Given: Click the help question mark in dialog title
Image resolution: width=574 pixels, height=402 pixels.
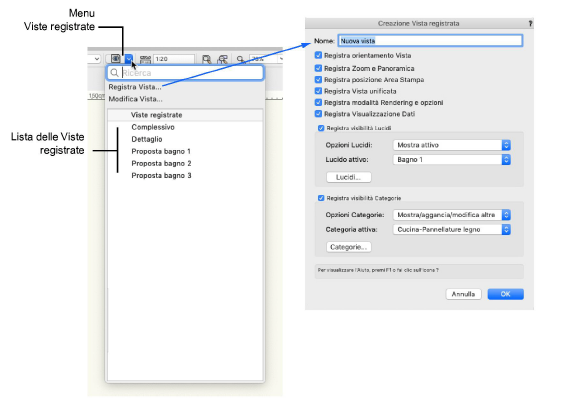Looking at the screenshot, I should pos(530,23).
